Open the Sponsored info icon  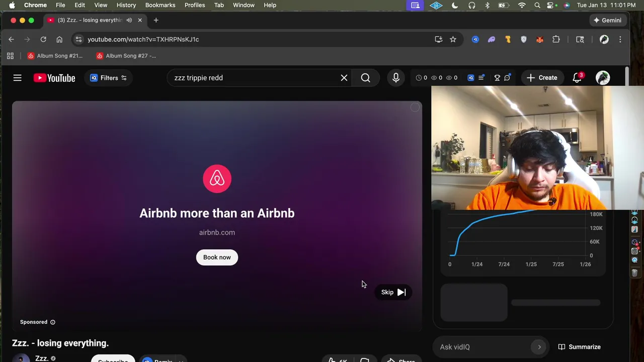53,322
